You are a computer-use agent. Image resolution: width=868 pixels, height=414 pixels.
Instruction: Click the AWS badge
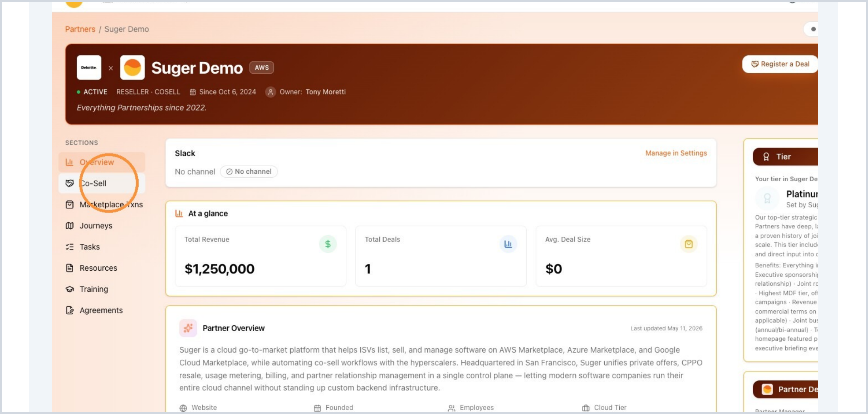pyautogui.click(x=261, y=68)
